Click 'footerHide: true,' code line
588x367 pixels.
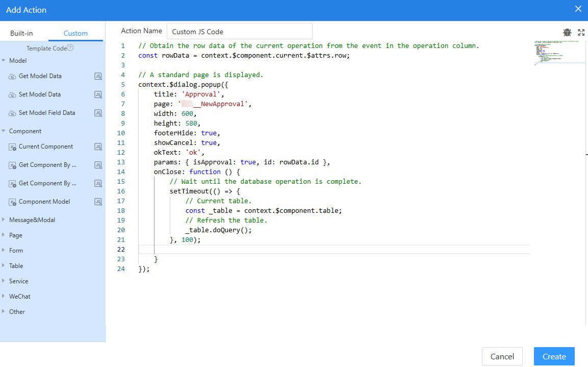(x=187, y=133)
